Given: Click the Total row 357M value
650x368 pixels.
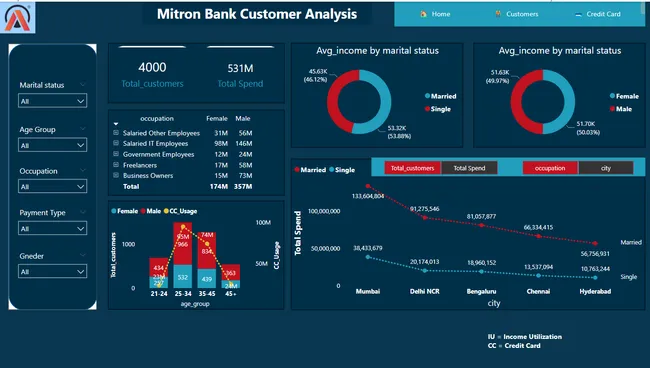Looking at the screenshot, I should pyautogui.click(x=243, y=186).
